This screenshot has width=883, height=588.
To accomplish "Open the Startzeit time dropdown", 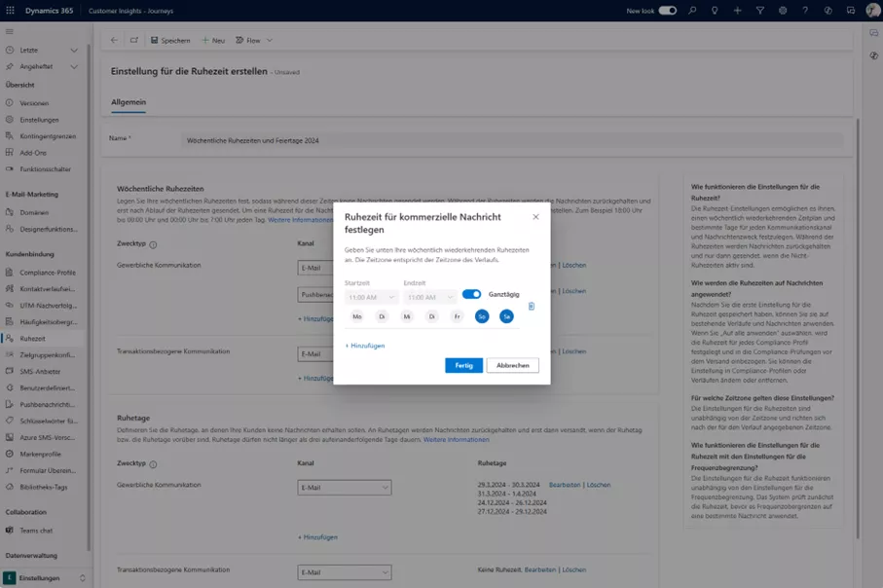I will point(371,297).
